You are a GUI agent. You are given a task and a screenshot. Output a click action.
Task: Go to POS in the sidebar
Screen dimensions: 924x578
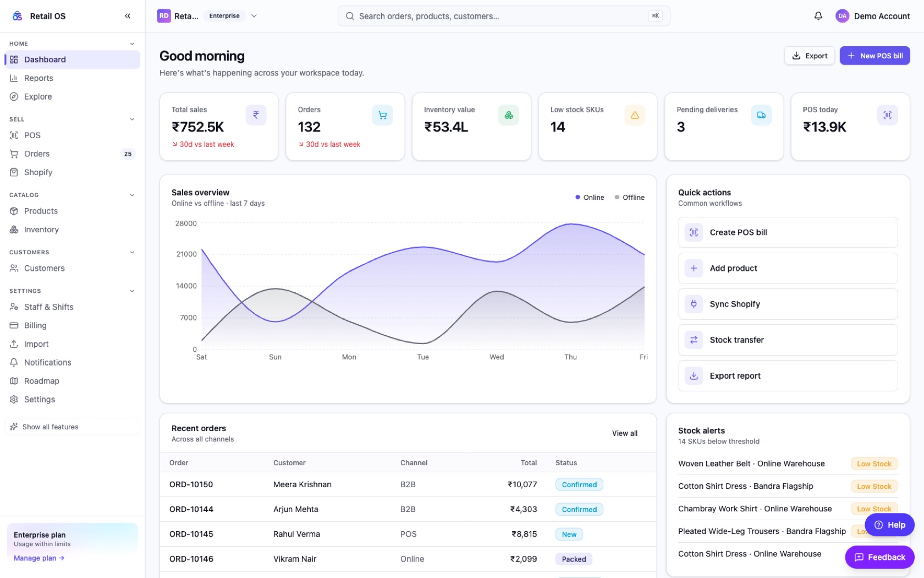coord(72,135)
